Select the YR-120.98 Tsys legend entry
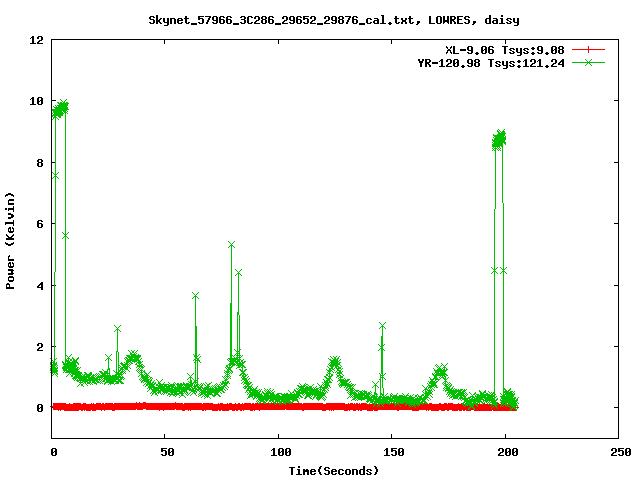The width and height of the screenshot is (640, 480). pyautogui.click(x=490, y=62)
